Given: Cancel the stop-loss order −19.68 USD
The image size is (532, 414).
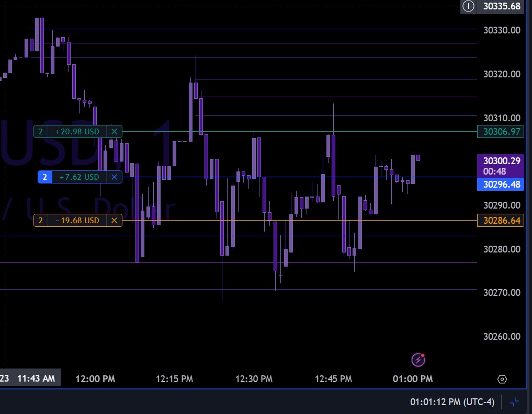Looking at the screenshot, I should coord(115,221).
